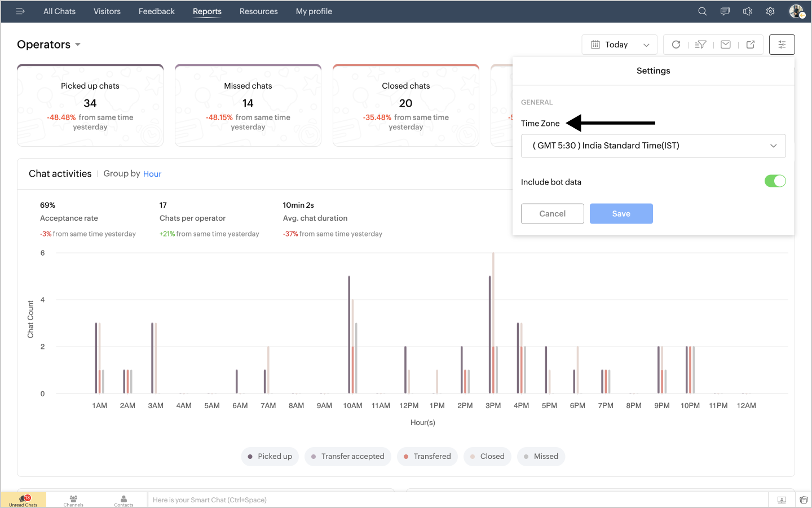
Task: Click the refresh report icon
Action: 676,45
